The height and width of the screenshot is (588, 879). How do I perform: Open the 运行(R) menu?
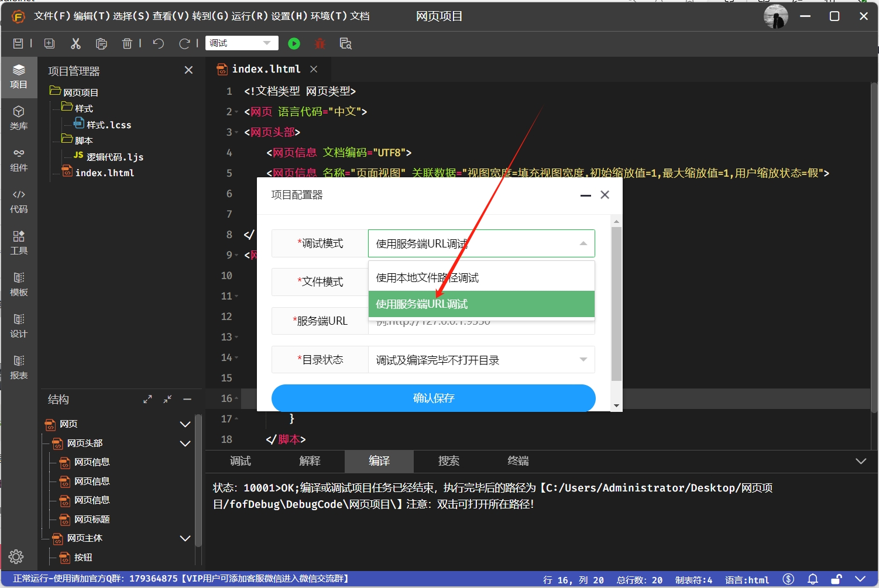pyautogui.click(x=249, y=16)
